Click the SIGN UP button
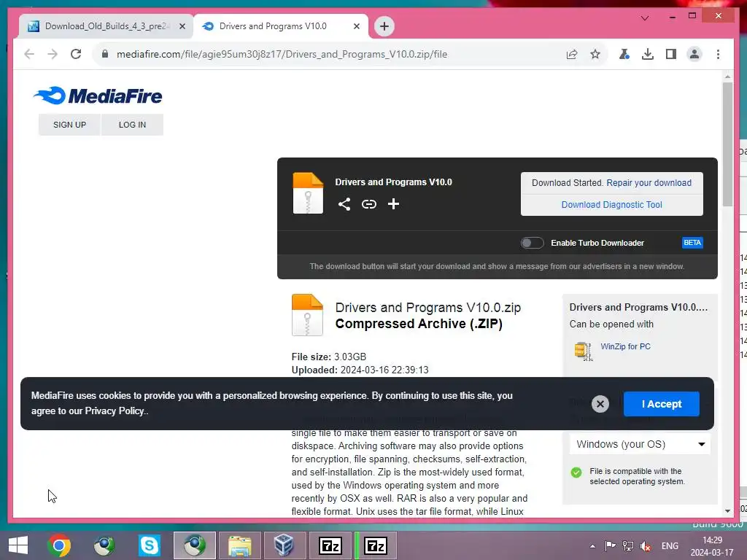 (69, 125)
